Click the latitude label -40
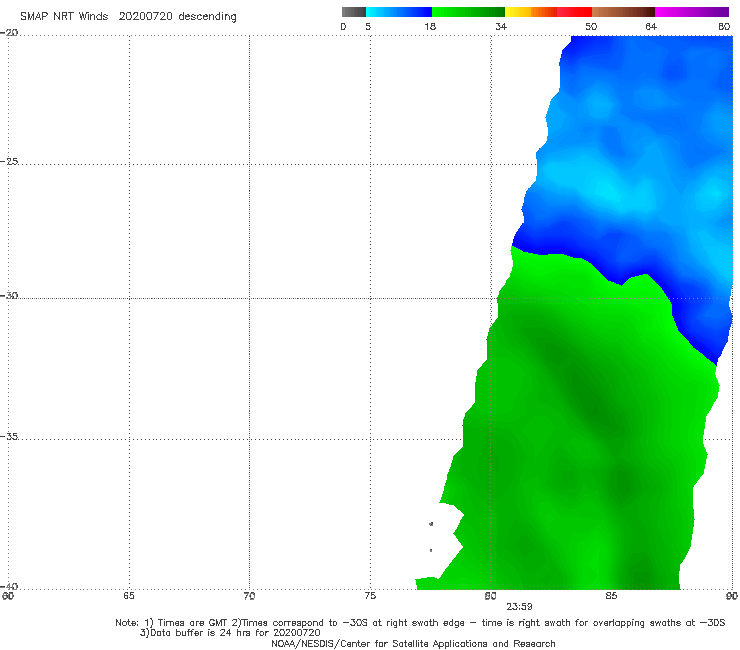 [x=9, y=586]
